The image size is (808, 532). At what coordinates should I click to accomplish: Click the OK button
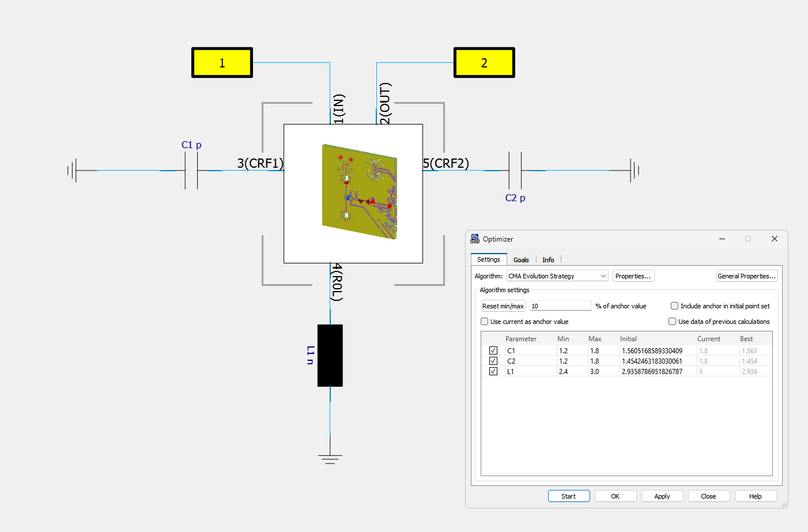pos(616,496)
